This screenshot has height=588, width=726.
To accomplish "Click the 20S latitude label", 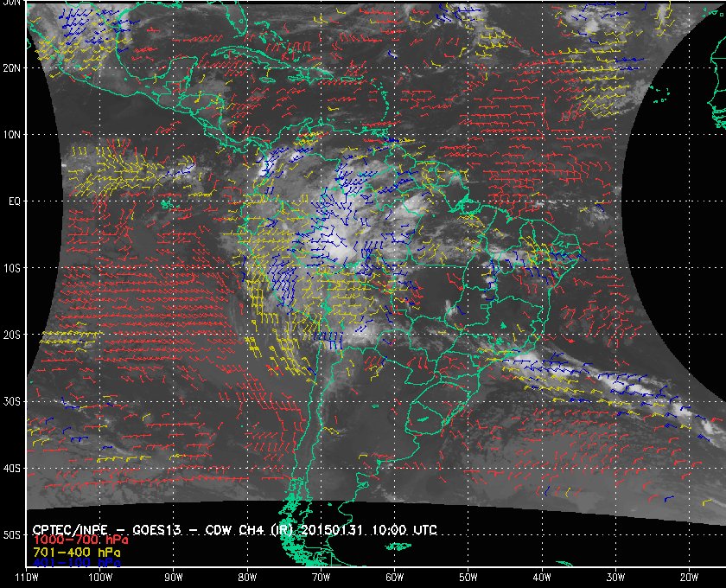I will [12, 335].
